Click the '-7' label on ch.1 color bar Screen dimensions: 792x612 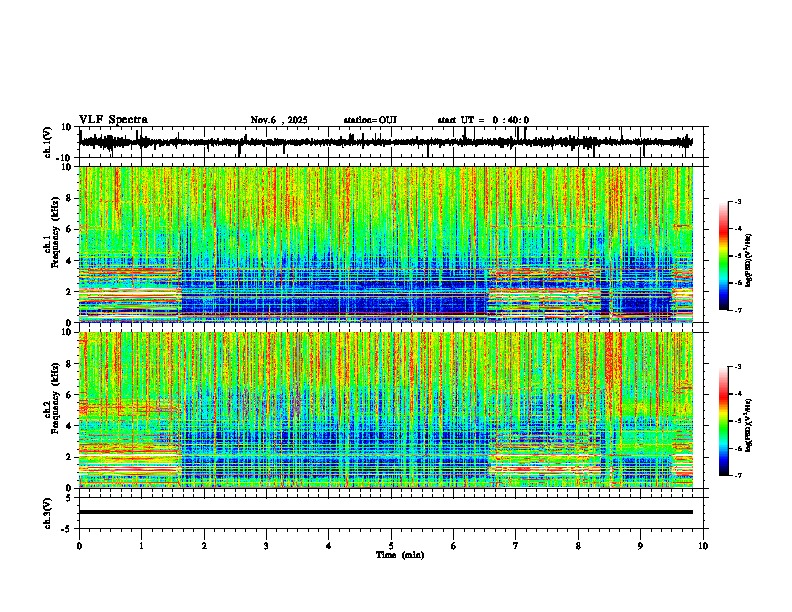click(738, 310)
